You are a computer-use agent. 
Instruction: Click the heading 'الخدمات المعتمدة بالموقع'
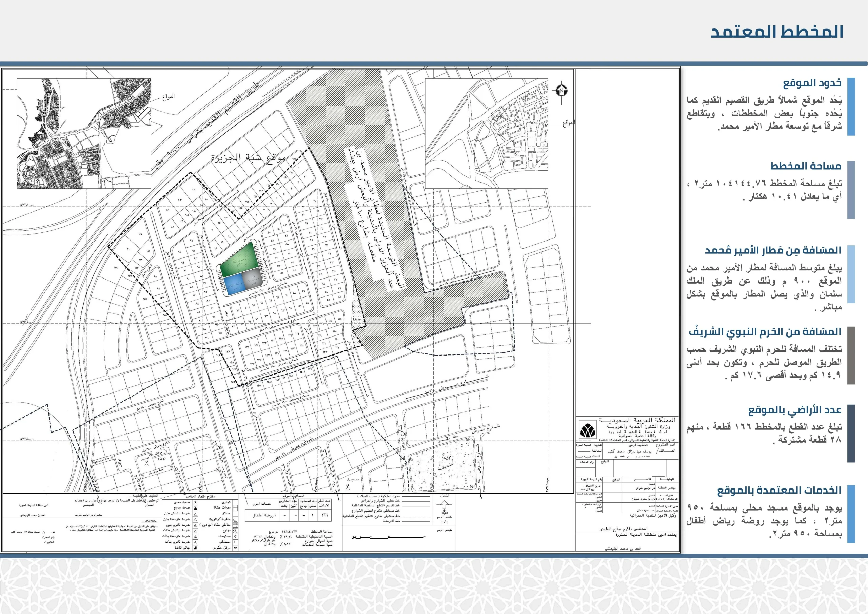point(779,491)
